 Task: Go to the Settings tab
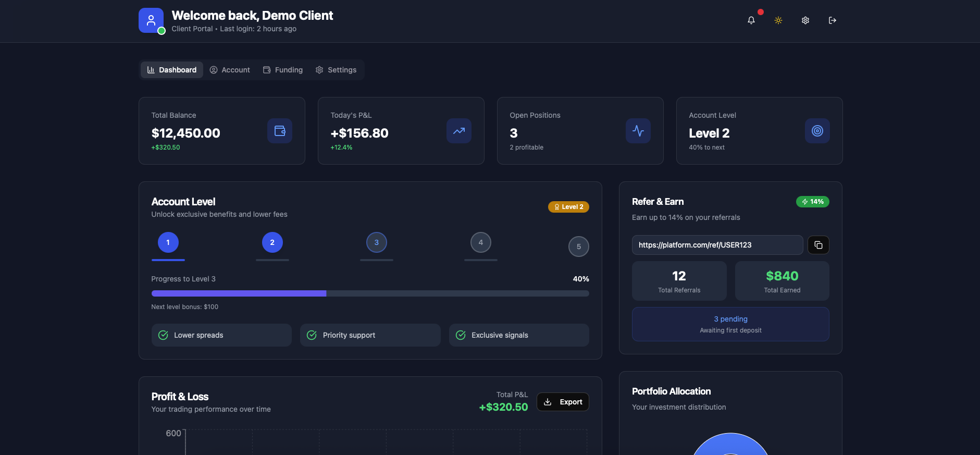tap(336, 70)
